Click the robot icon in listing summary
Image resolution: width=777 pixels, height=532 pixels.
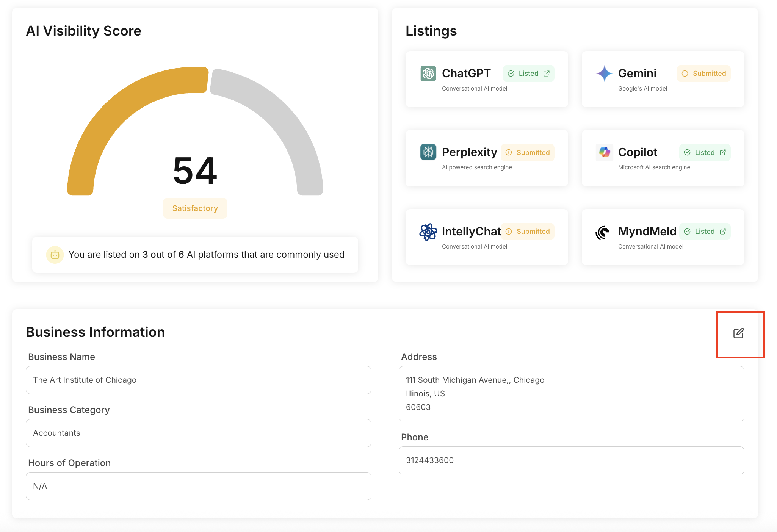(55, 255)
